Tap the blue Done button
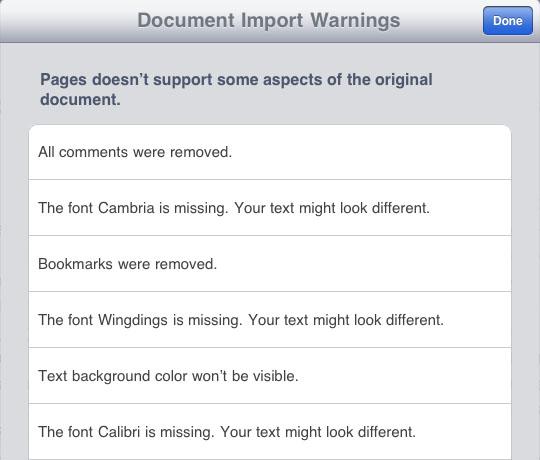 point(508,21)
